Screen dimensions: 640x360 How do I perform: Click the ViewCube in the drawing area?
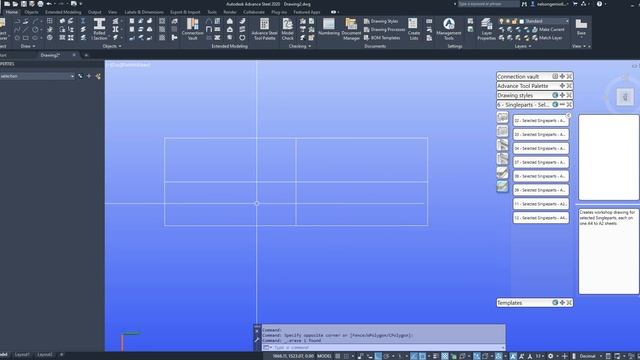pos(625,97)
